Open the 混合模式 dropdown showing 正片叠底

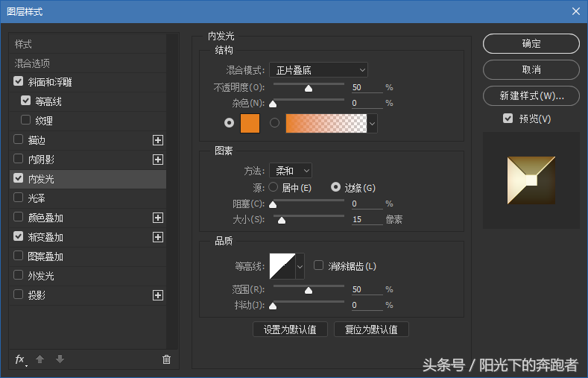(x=318, y=70)
